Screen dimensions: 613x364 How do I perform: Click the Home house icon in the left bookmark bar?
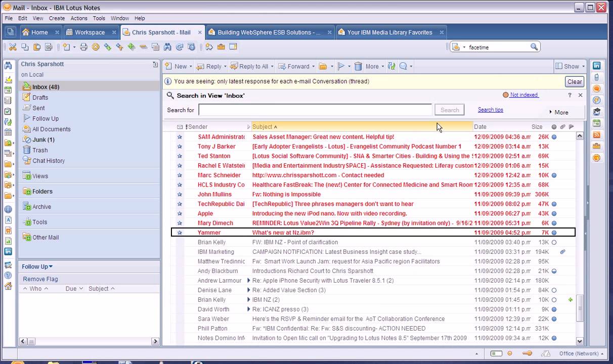tap(8, 286)
